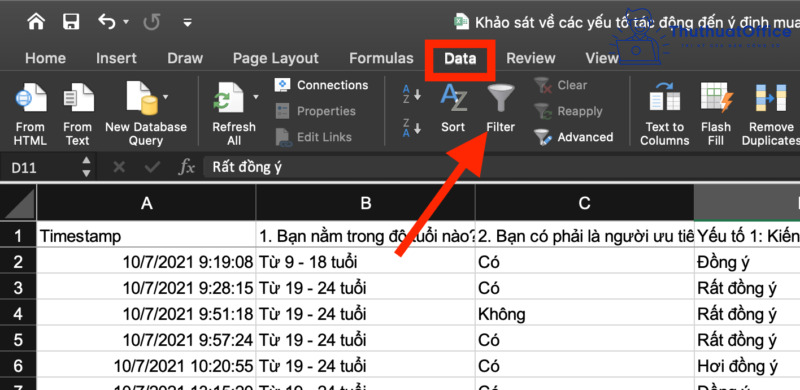Select row 4 header
The height and width of the screenshot is (390, 800).
click(18, 313)
